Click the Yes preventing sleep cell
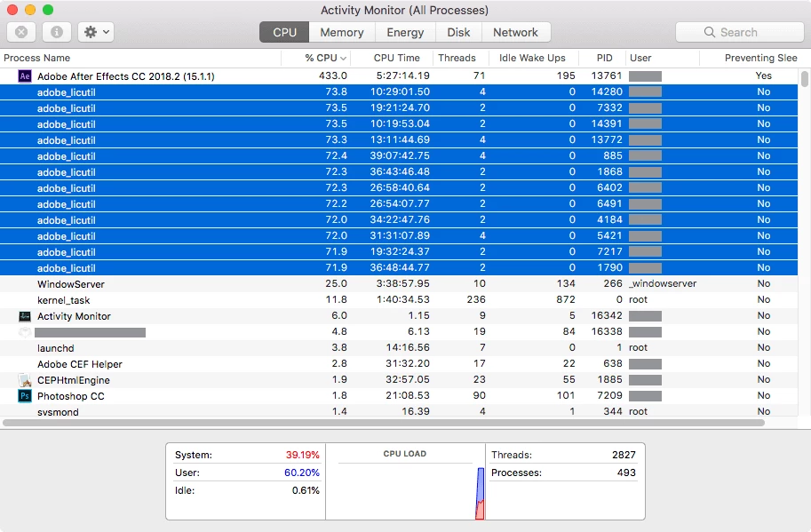The height and width of the screenshot is (532, 811). coord(763,76)
